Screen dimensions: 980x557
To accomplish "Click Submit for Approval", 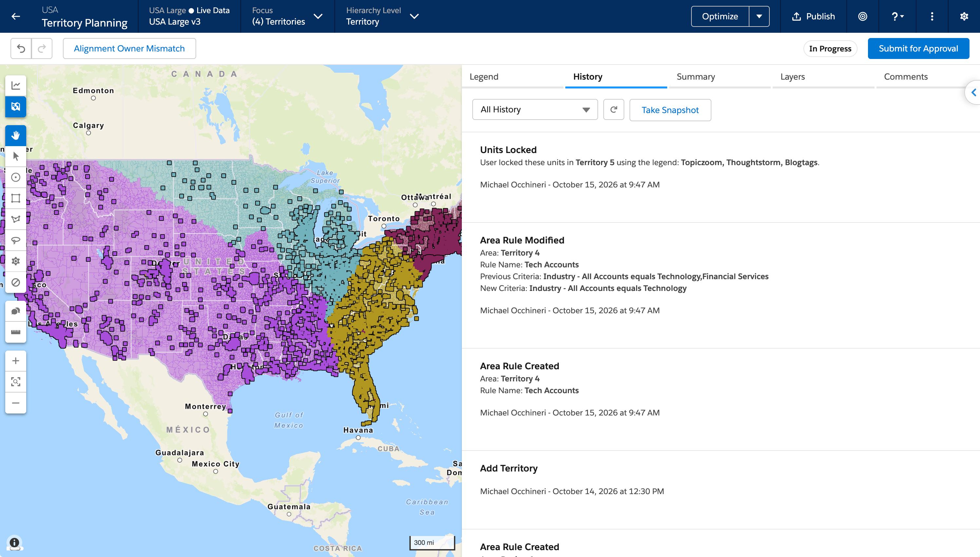I will click(918, 48).
